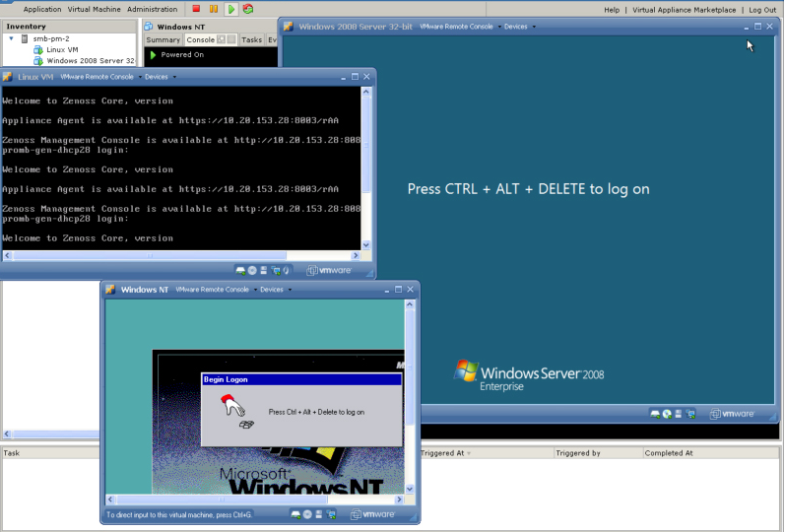Click the Windows 2008 Server VM icon in Inventory
Image resolution: width=785 pixels, height=532 pixels.
click(38, 61)
